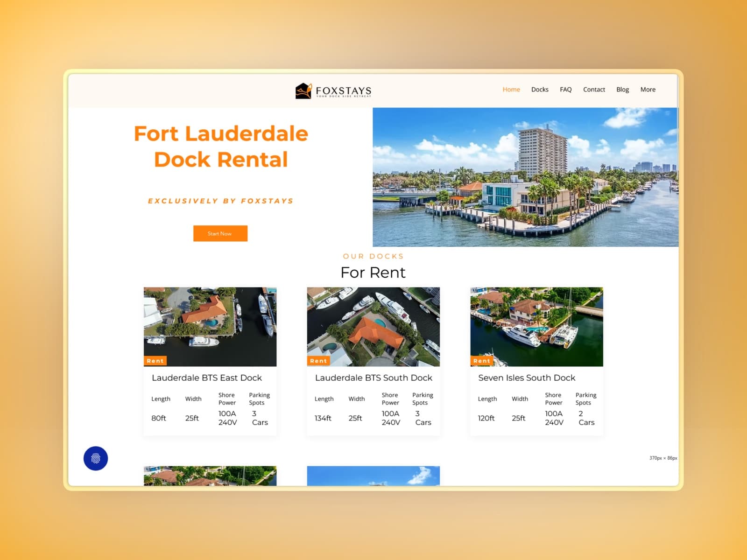Click Rent badge on BTS South Dock image

[x=318, y=361]
